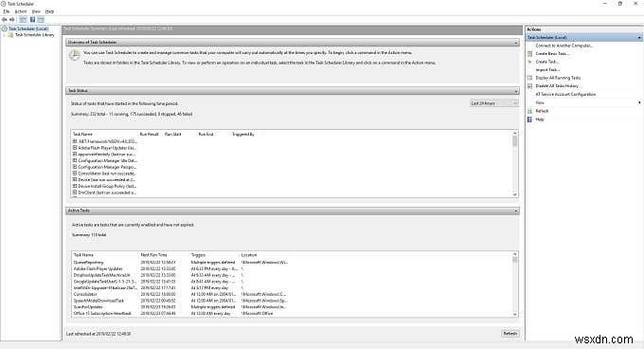
Task: Select Adobe Flash Player Updater active task
Action: [98, 268]
